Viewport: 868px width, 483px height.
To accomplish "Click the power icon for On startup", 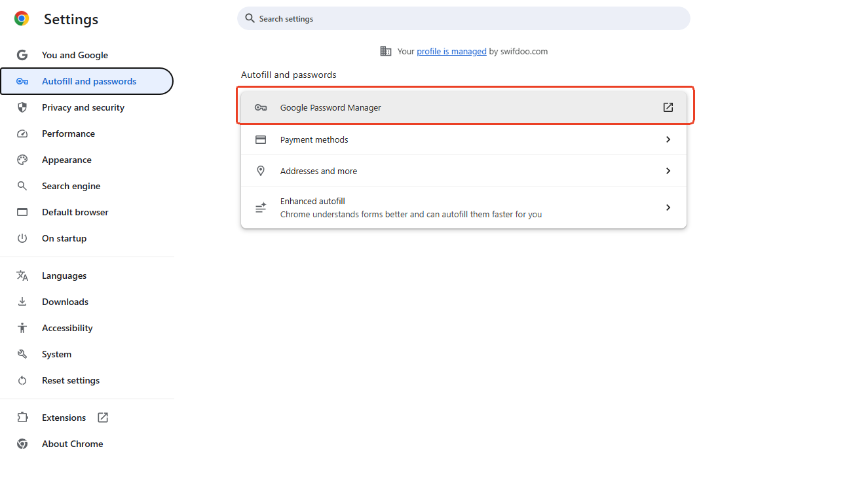I will pos(22,238).
